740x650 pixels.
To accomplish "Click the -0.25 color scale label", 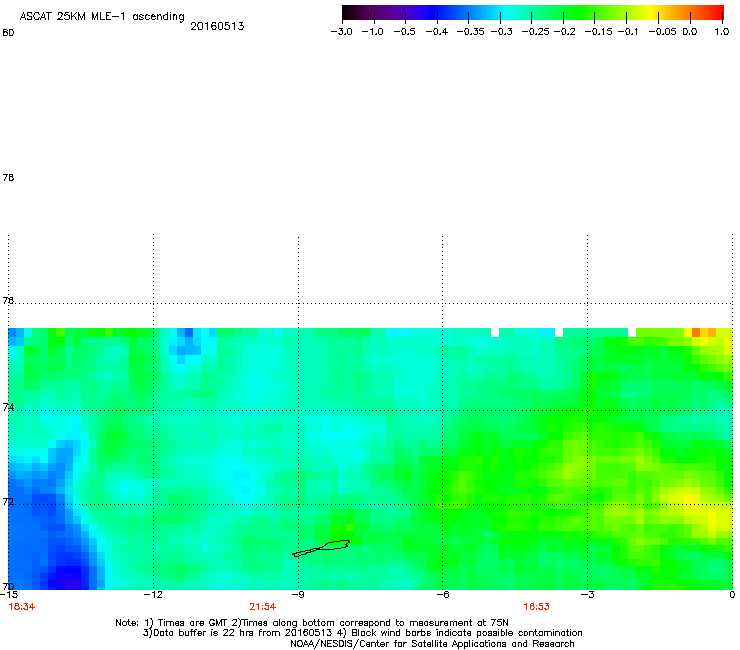I will click(x=535, y=32).
